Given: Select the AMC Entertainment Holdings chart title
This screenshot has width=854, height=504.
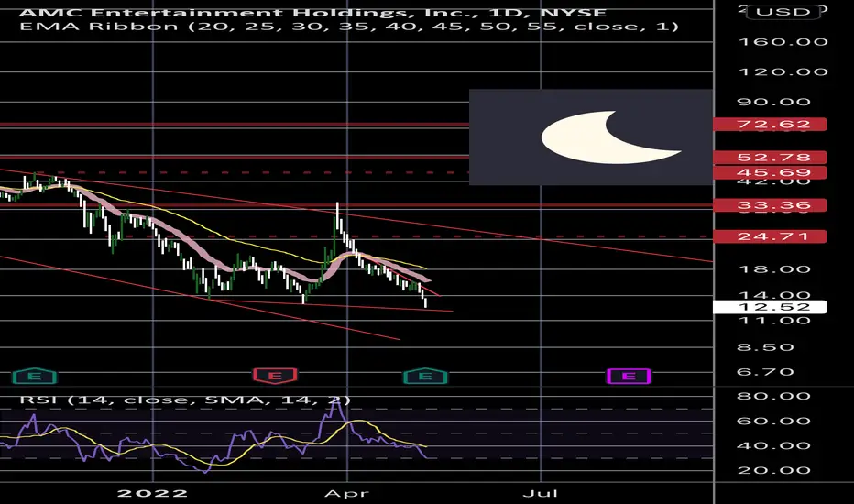Looking at the screenshot, I should [312, 12].
